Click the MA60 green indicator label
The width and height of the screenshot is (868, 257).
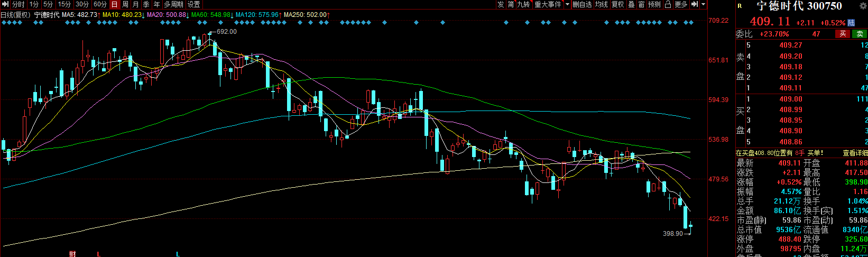(x=211, y=15)
